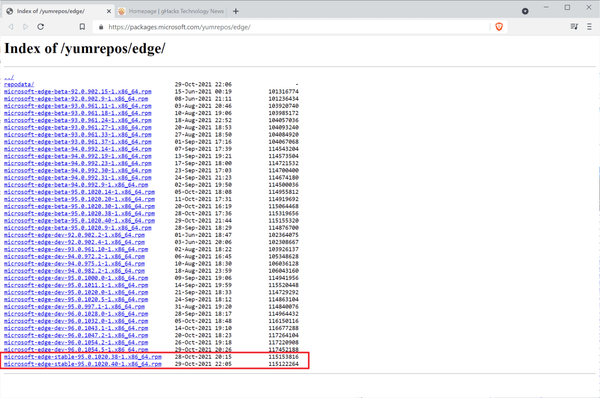Bookmark this page with the bookmark icon

click(x=82, y=27)
